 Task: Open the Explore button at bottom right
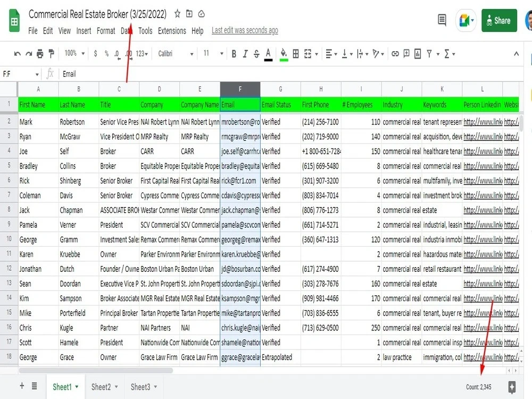point(512,387)
